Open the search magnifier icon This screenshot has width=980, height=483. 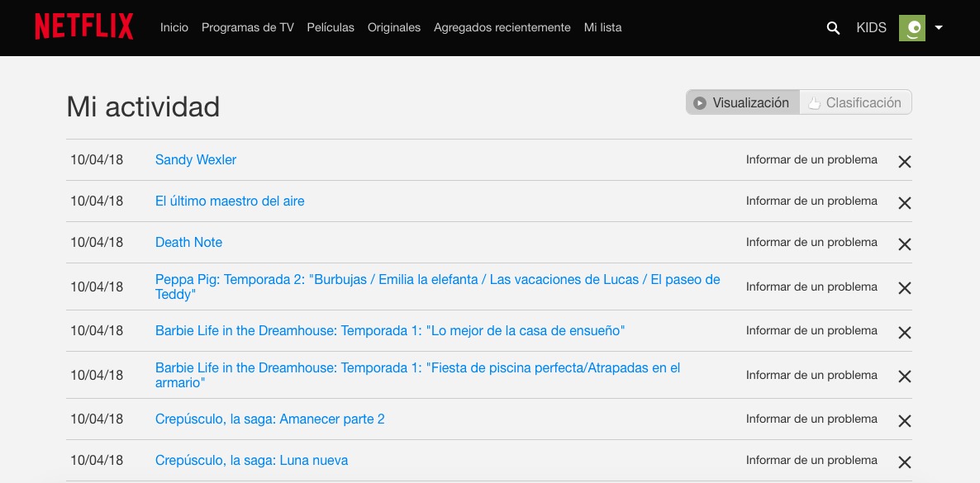click(833, 27)
